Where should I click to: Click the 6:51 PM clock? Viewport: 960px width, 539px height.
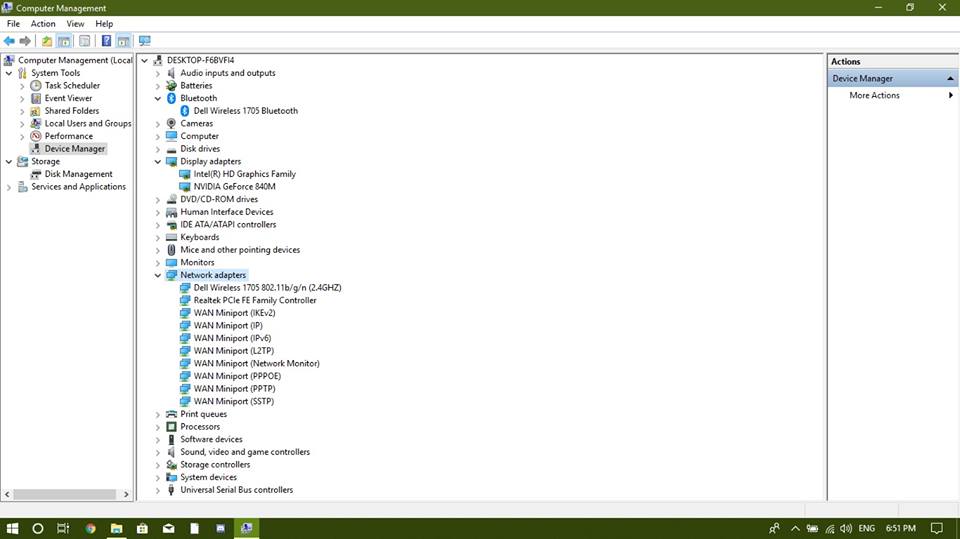[901, 528]
